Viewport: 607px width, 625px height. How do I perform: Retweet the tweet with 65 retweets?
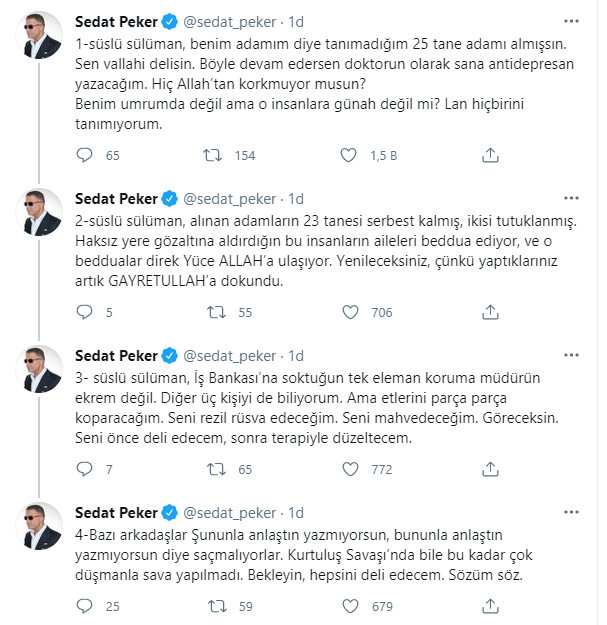212,468
